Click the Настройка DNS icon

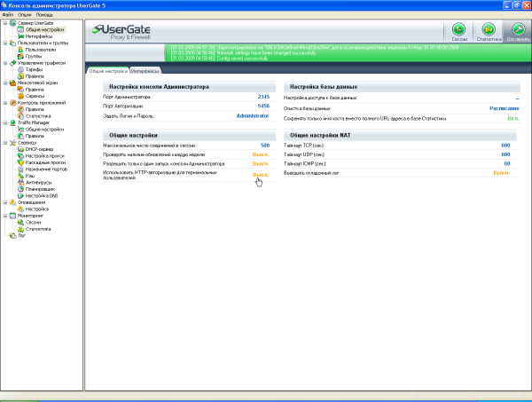click(x=20, y=196)
